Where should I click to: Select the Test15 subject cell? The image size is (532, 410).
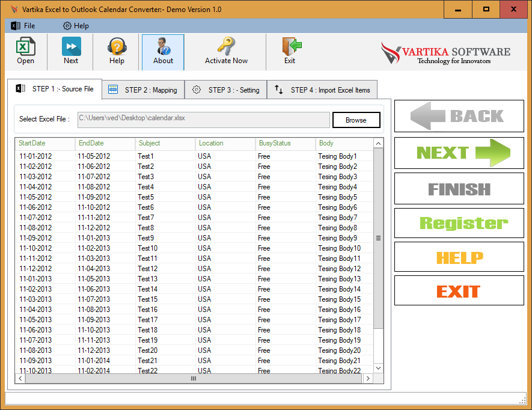[x=165, y=299]
